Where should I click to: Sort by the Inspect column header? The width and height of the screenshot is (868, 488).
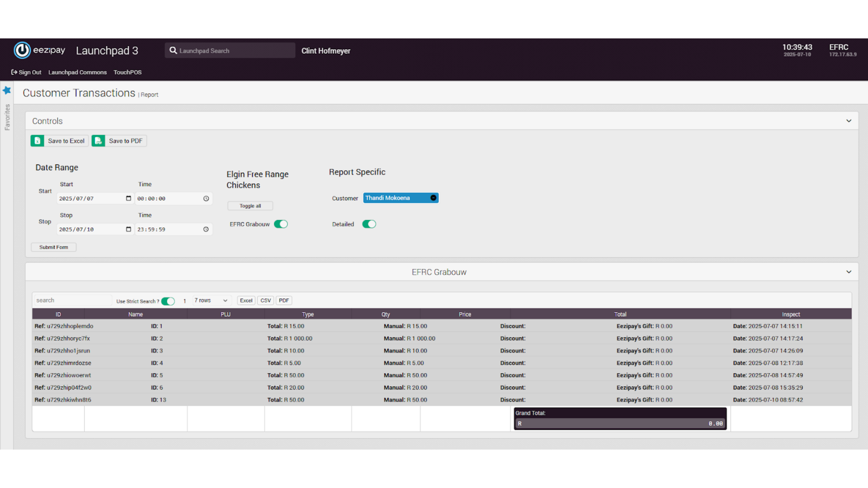click(x=791, y=314)
